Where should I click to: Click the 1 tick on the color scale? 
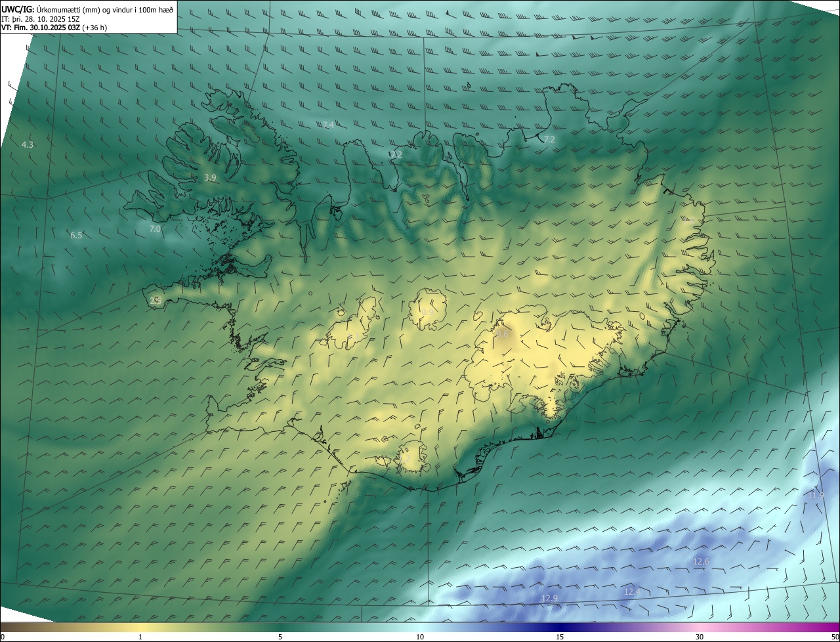point(140,637)
